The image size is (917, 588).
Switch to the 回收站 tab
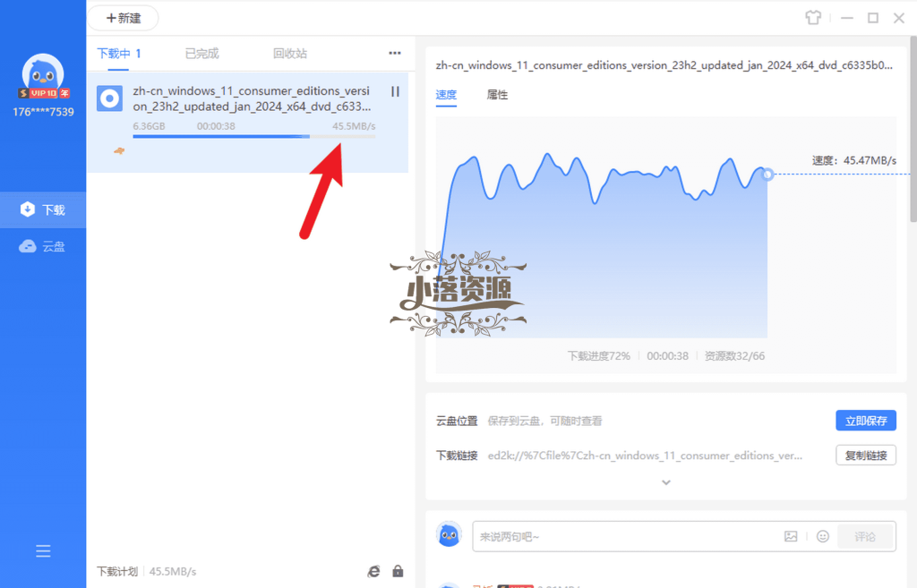coord(290,54)
